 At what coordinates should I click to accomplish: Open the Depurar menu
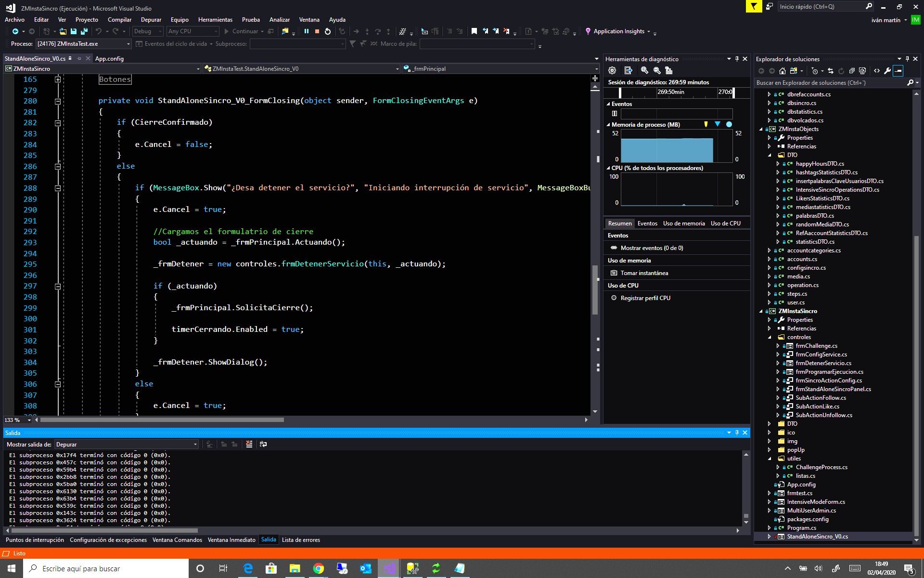point(151,20)
